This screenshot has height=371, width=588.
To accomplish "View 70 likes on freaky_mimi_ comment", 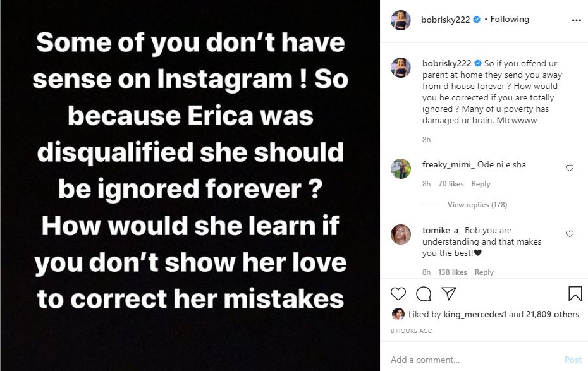I will point(451,184).
